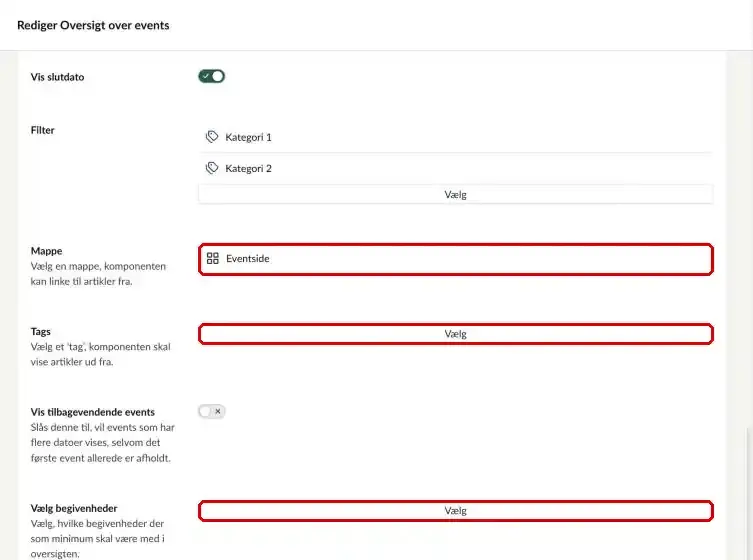Enable the Vis tilbagevendende events switch
This screenshot has width=753, height=560.
(211, 412)
